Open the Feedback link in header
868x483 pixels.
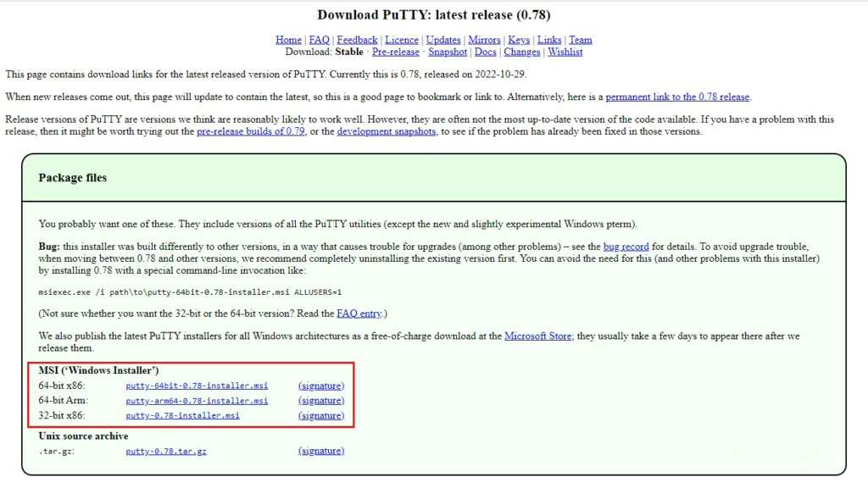pos(357,40)
